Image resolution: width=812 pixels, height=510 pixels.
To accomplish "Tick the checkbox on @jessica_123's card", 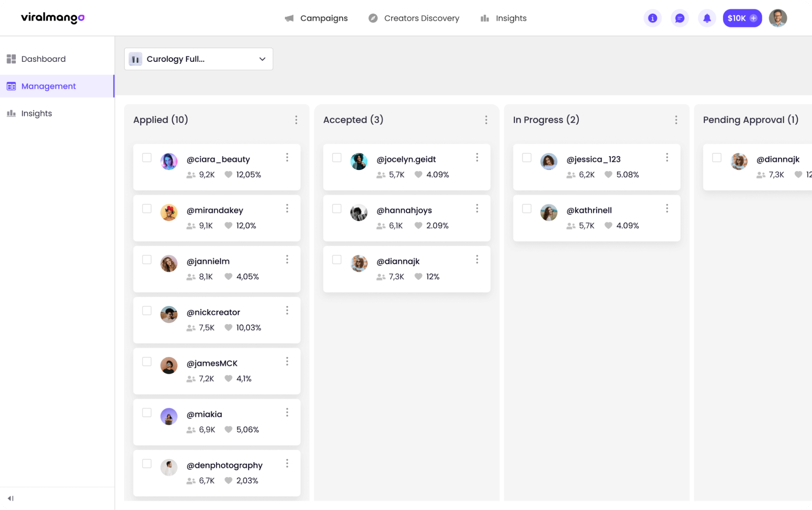I will pyautogui.click(x=527, y=157).
